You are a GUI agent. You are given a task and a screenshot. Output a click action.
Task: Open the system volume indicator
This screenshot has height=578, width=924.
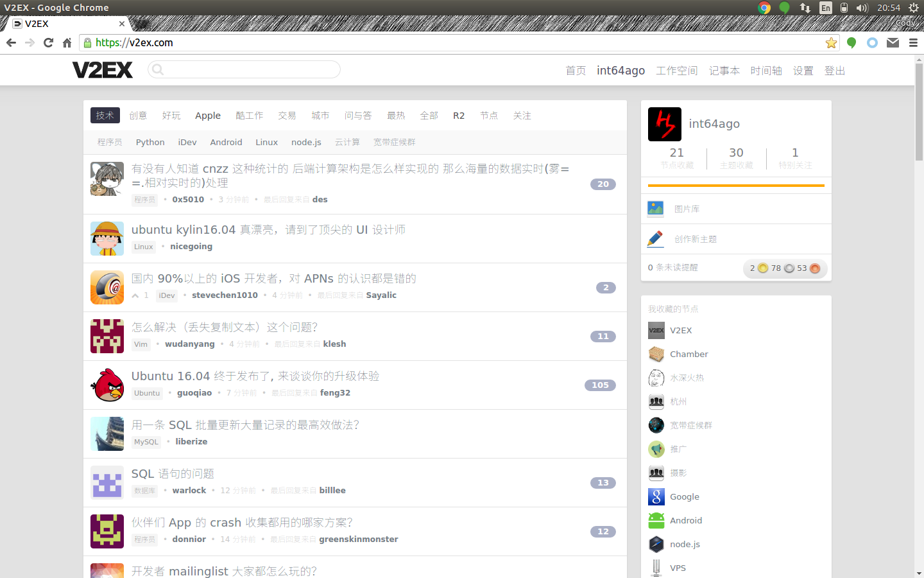click(x=862, y=8)
